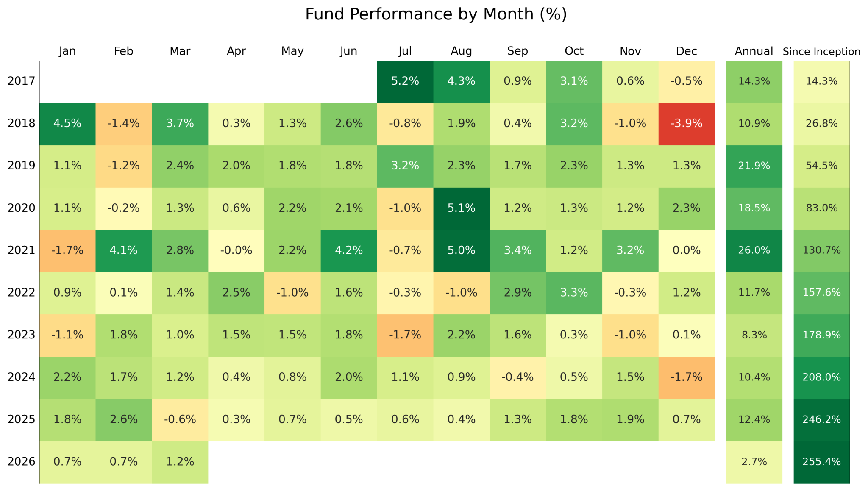
Task: Click the 'Jan' month column header
Action: tap(67, 51)
